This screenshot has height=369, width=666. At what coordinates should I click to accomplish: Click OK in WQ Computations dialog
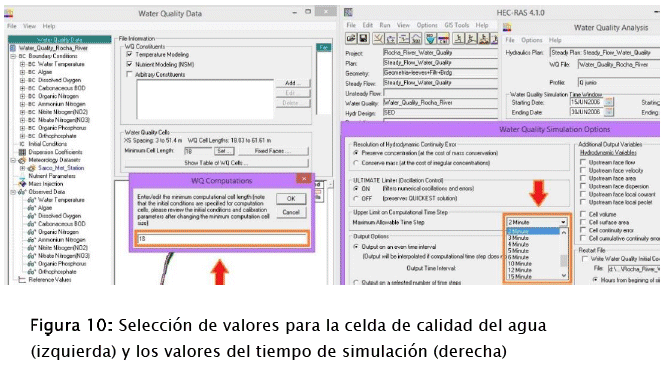291,198
